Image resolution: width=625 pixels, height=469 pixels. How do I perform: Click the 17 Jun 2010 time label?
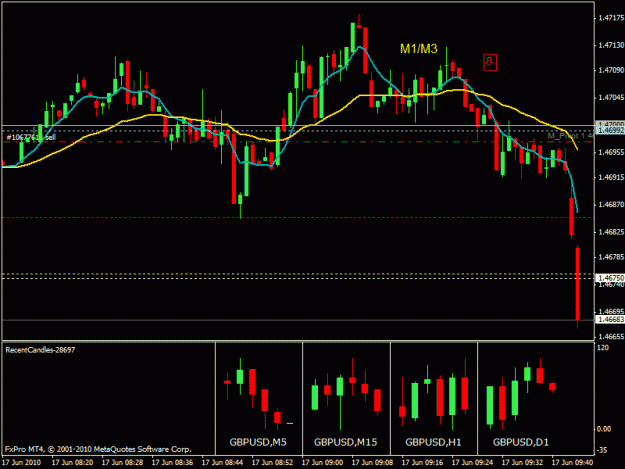(x=21, y=463)
